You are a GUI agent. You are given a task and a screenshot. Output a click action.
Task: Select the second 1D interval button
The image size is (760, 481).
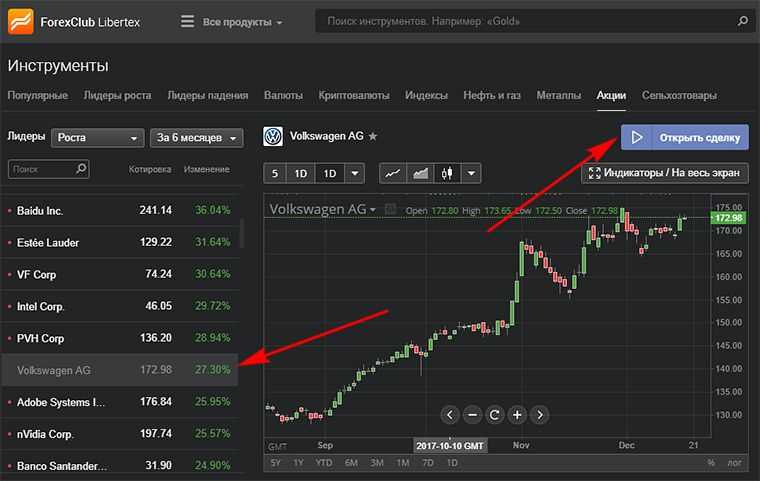(x=330, y=173)
